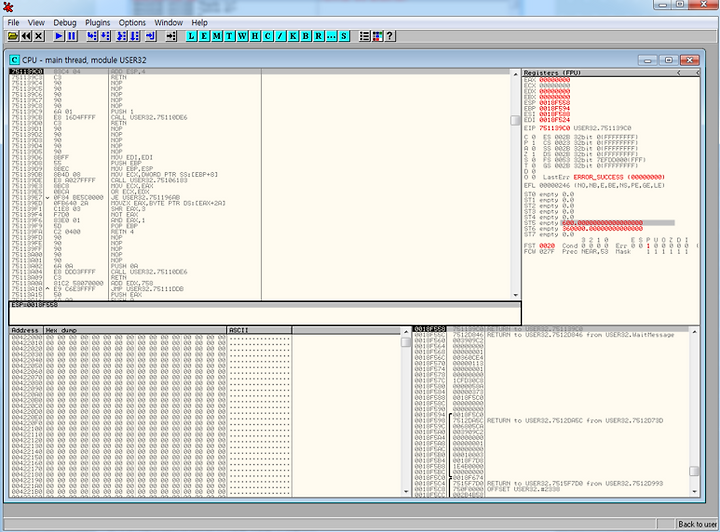
Task: Click the Trace into toolbar icon
Action: [122, 36]
